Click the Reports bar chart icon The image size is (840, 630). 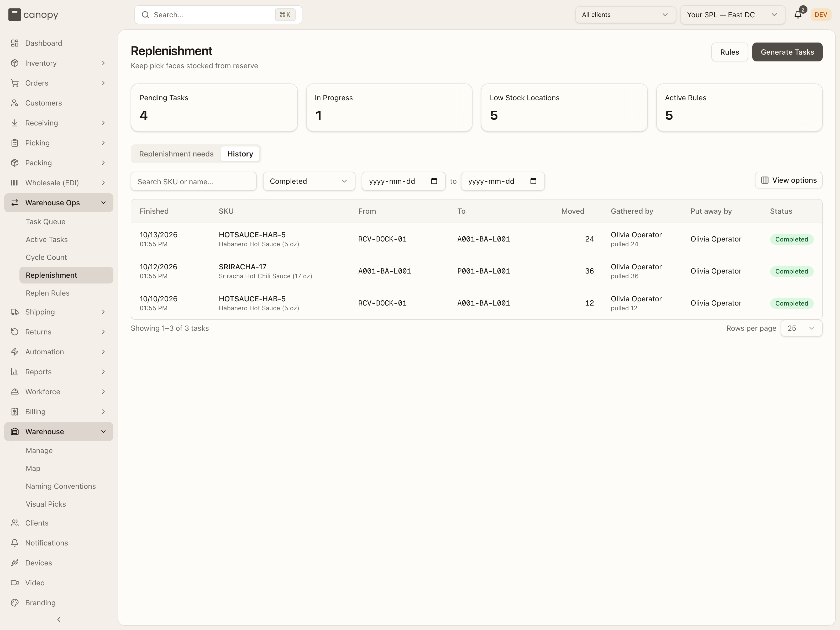click(15, 372)
